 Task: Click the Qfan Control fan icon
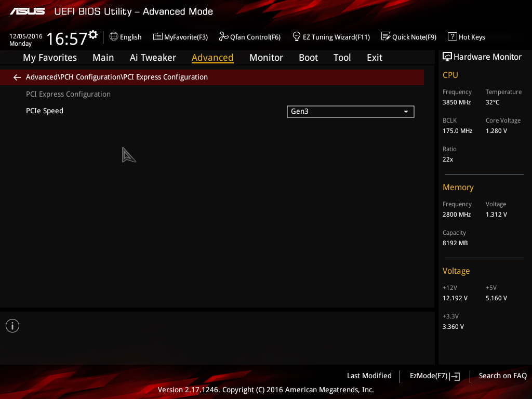click(223, 36)
